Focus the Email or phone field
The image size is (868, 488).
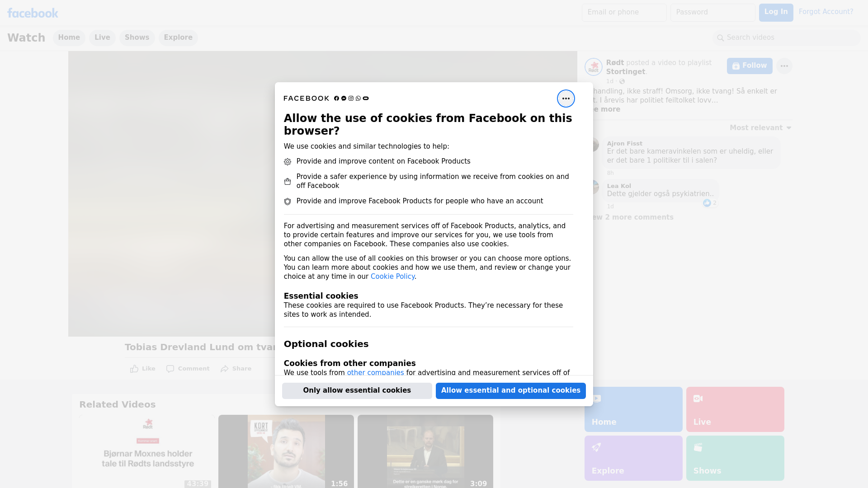coord(624,12)
